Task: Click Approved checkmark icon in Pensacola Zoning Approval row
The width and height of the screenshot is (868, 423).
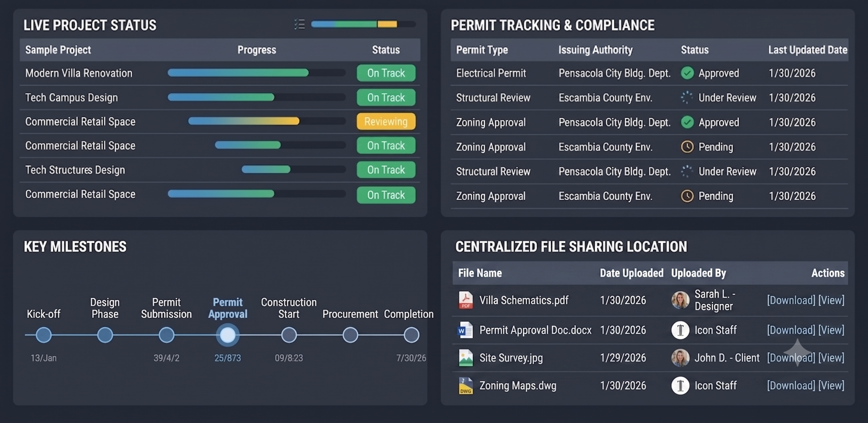Action: pyautogui.click(x=687, y=122)
